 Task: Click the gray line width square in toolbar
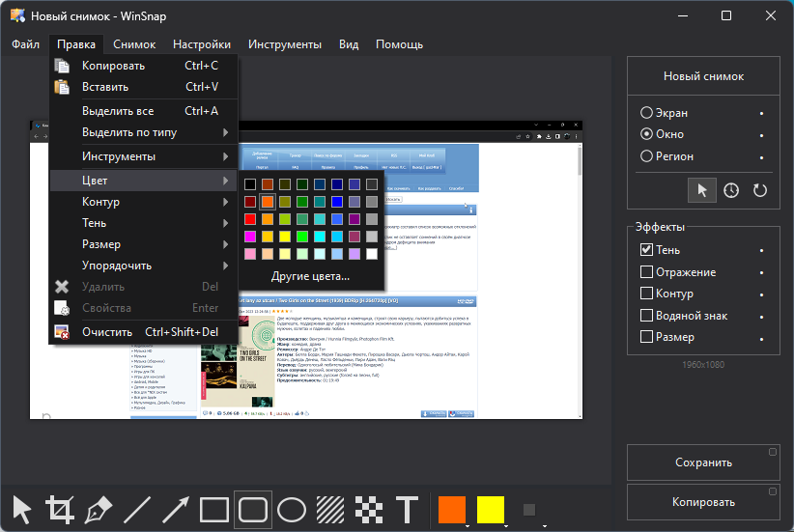[529, 510]
